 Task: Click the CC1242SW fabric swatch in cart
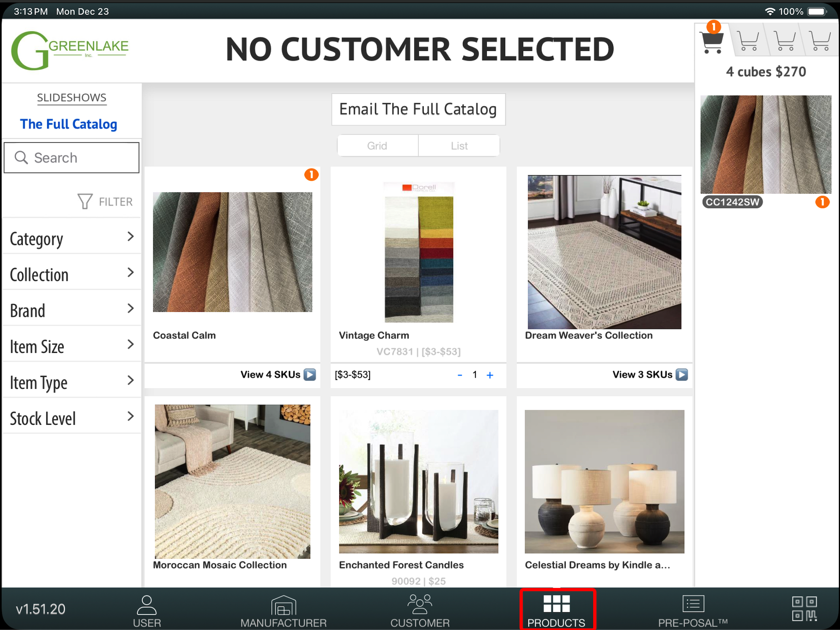pos(766,144)
